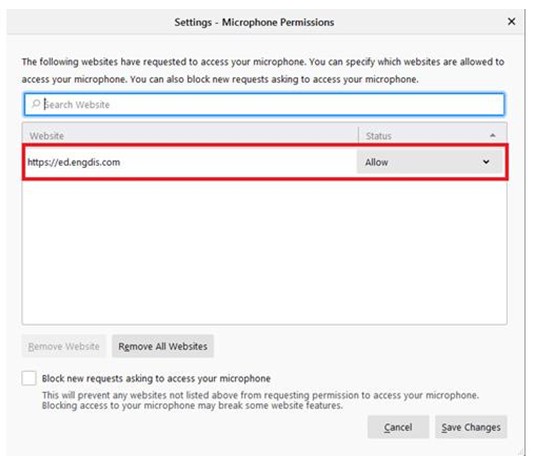This screenshot has height=472, width=538.
Task: Close the Microphone Permissions dialog
Action: coord(511,22)
